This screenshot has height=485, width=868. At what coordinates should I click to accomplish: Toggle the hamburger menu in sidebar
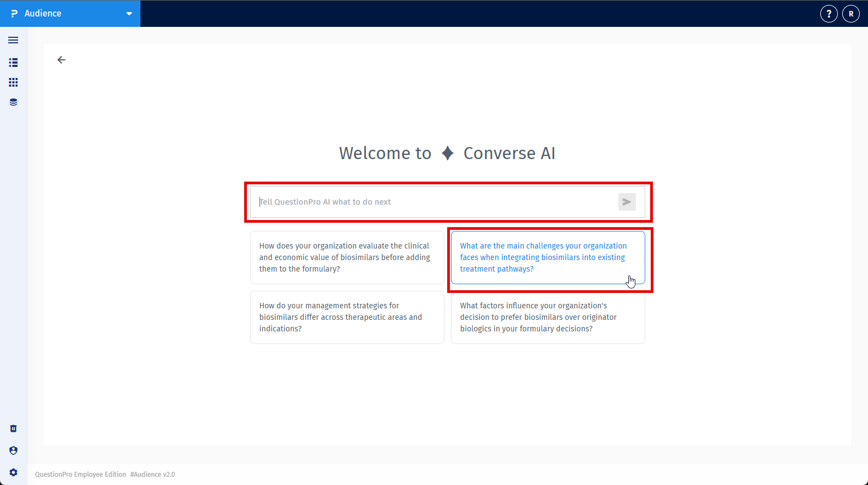(13, 40)
